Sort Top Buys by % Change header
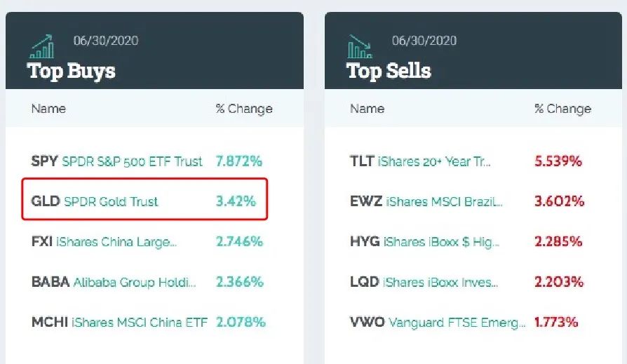This screenshot has height=364, width=627. pyautogui.click(x=243, y=109)
